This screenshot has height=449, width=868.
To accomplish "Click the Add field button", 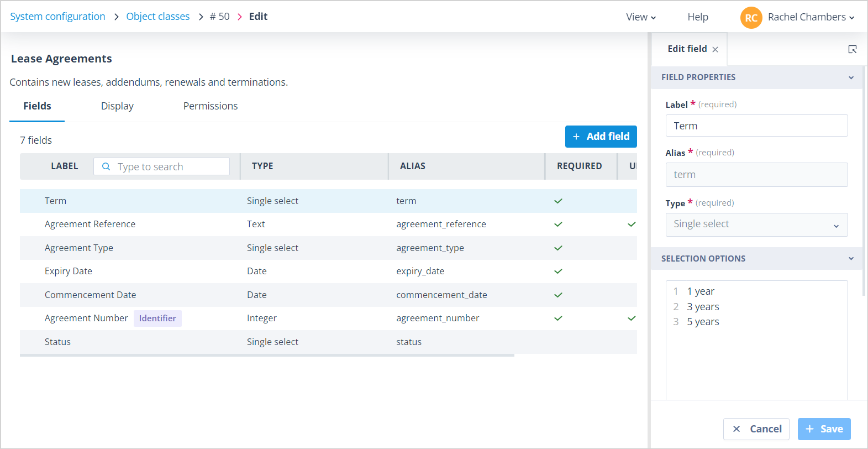I will coord(601,137).
